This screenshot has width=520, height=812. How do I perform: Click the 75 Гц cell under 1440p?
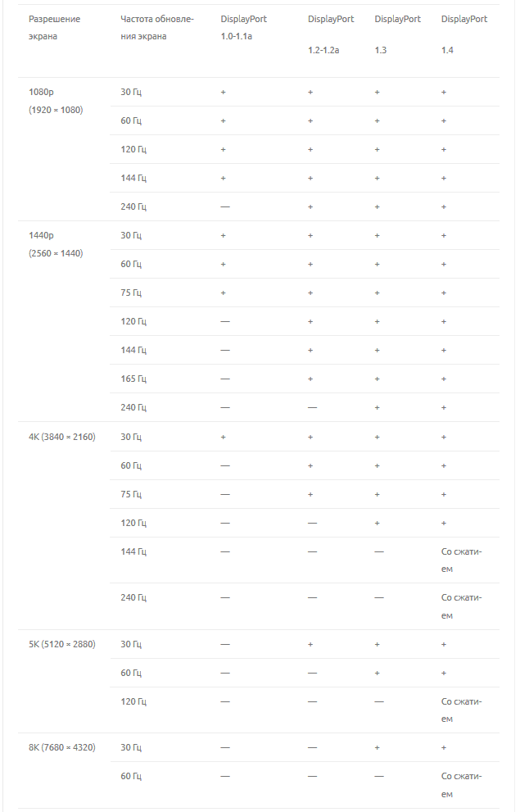[131, 293]
